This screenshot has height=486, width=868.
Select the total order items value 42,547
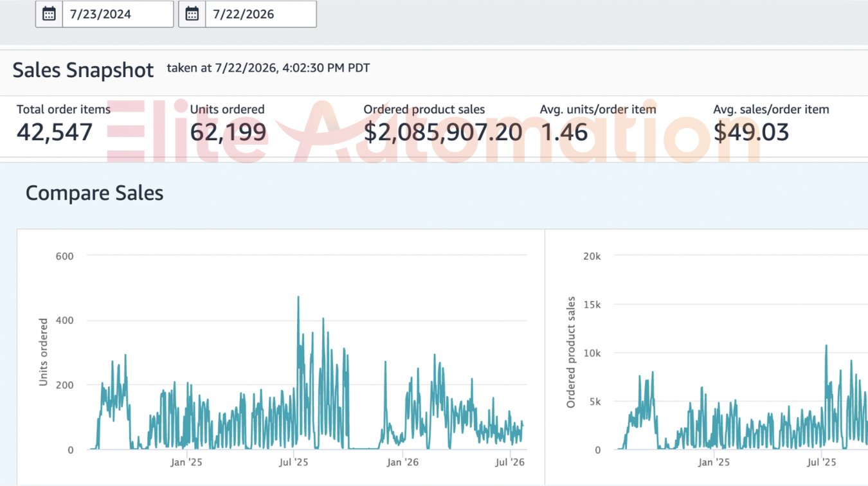(x=55, y=132)
